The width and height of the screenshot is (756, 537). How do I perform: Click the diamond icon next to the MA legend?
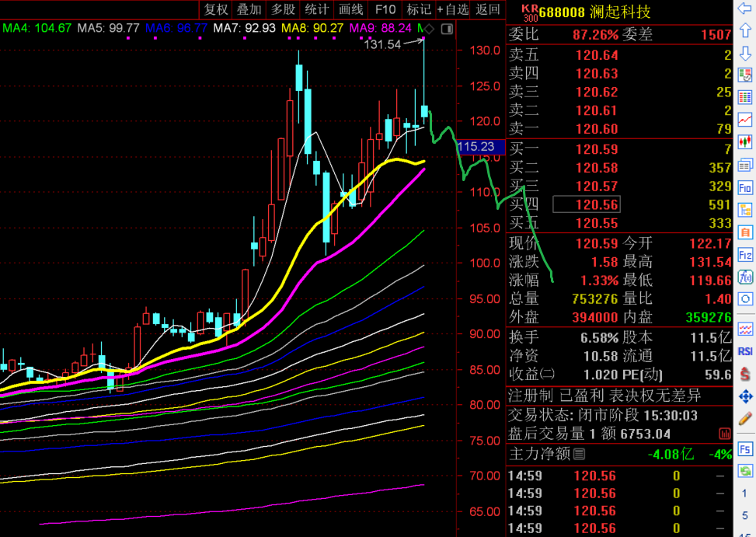[x=429, y=29]
